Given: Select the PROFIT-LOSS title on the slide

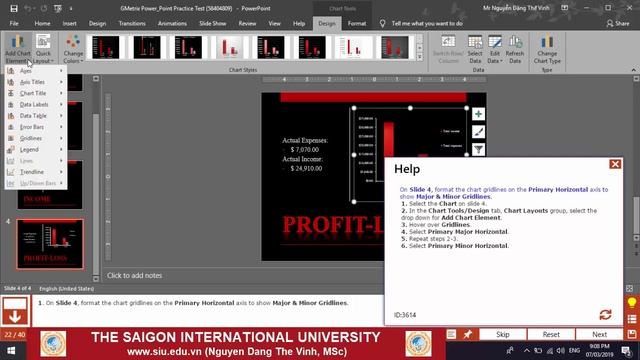Looking at the screenshot, I should point(333,226).
